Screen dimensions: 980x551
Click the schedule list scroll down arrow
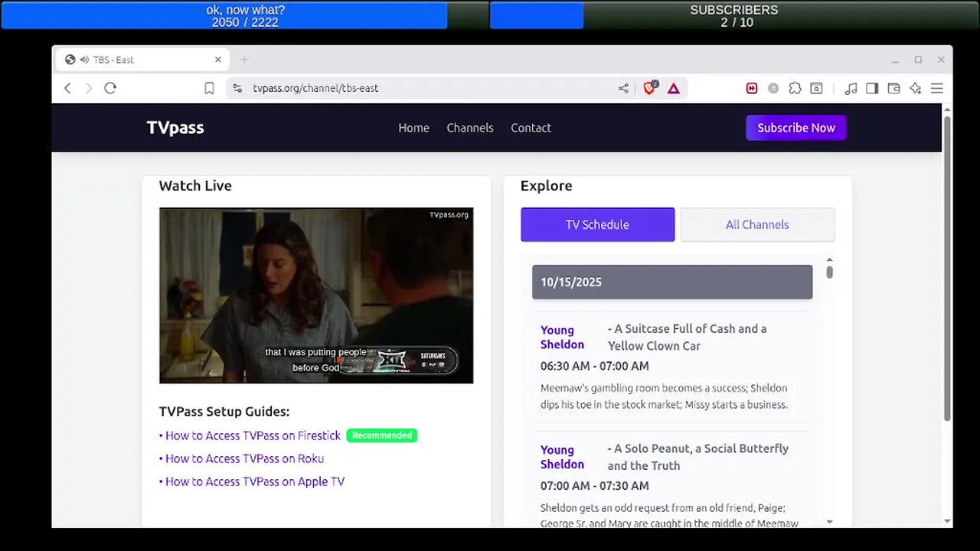tap(829, 522)
